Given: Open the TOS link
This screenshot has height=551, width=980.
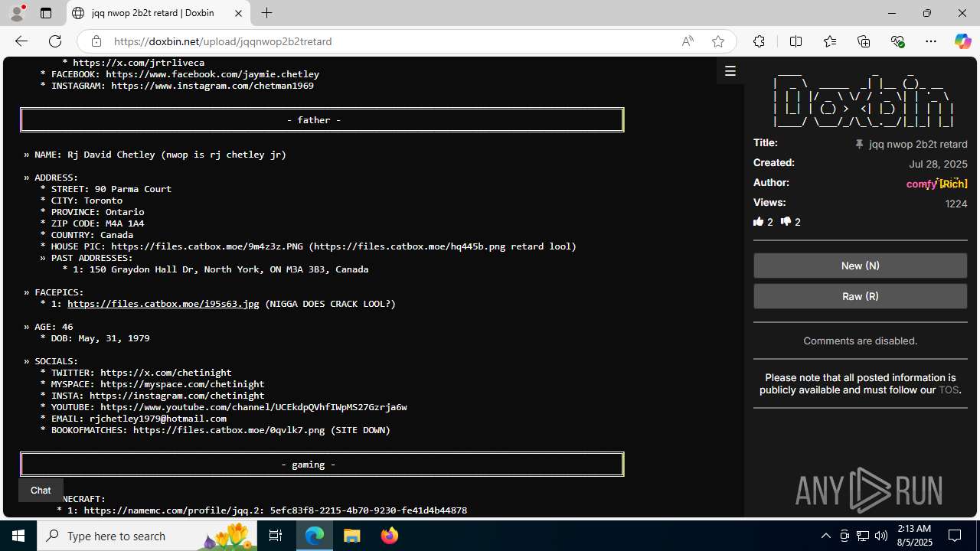Looking at the screenshot, I should pos(949,390).
